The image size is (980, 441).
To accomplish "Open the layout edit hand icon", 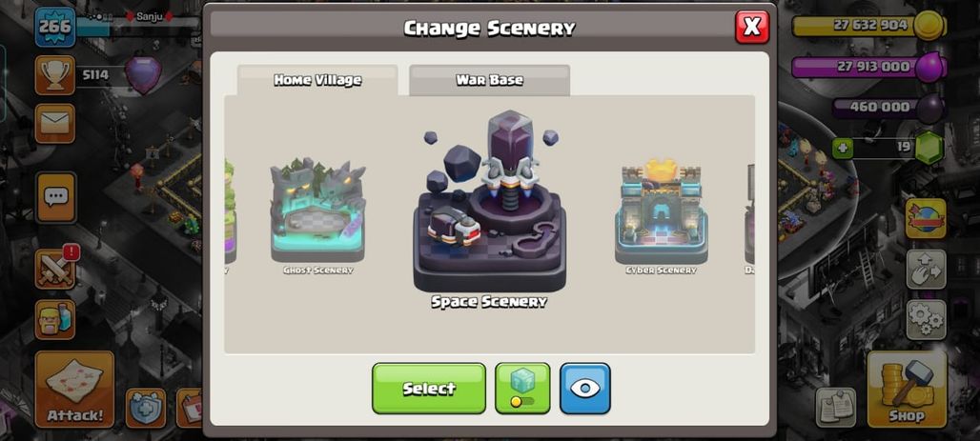I will point(926,270).
